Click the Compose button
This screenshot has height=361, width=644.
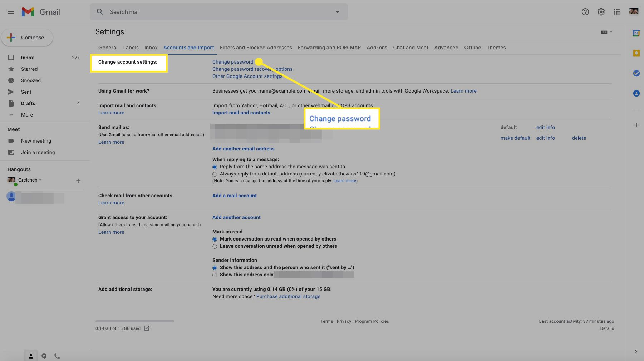[27, 38]
